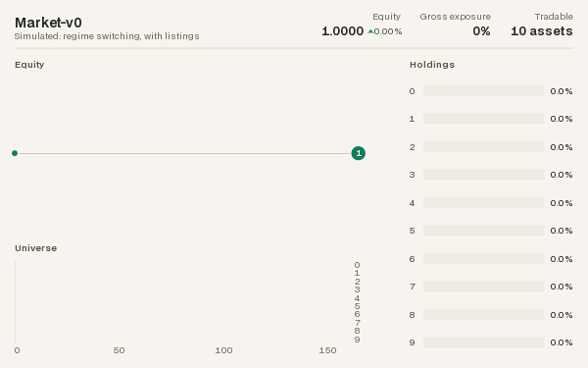Click the 0.0% value in holdings row 3
The image size is (588, 368).
[x=562, y=175]
